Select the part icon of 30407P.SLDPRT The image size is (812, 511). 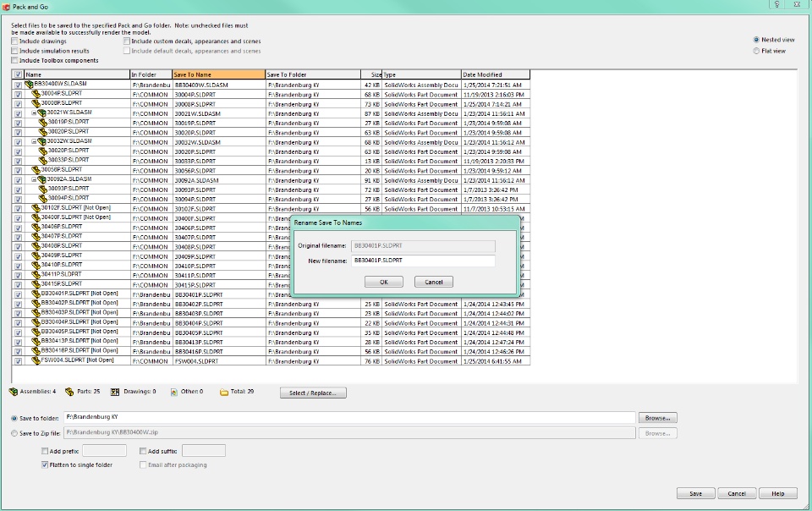tap(36, 237)
